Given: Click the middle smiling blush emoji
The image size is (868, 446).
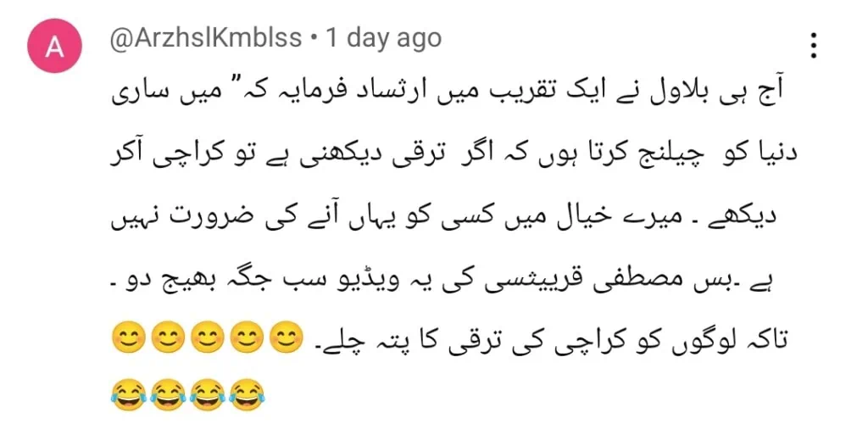Looking at the screenshot, I should pyautogui.click(x=208, y=337).
